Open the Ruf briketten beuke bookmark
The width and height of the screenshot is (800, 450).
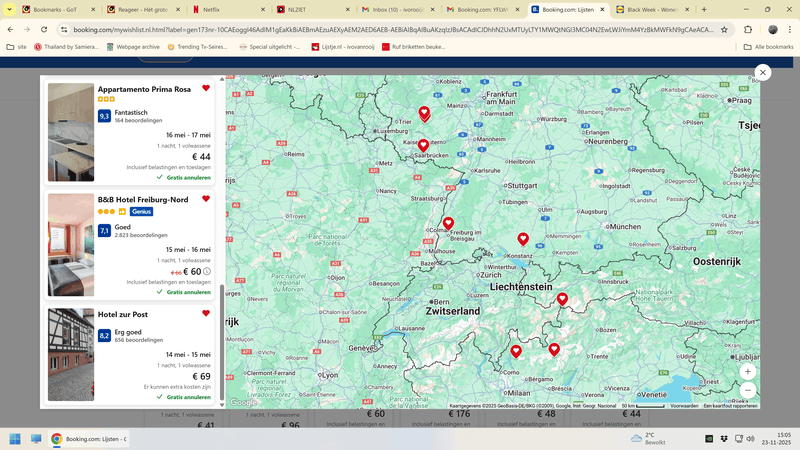[x=414, y=47]
